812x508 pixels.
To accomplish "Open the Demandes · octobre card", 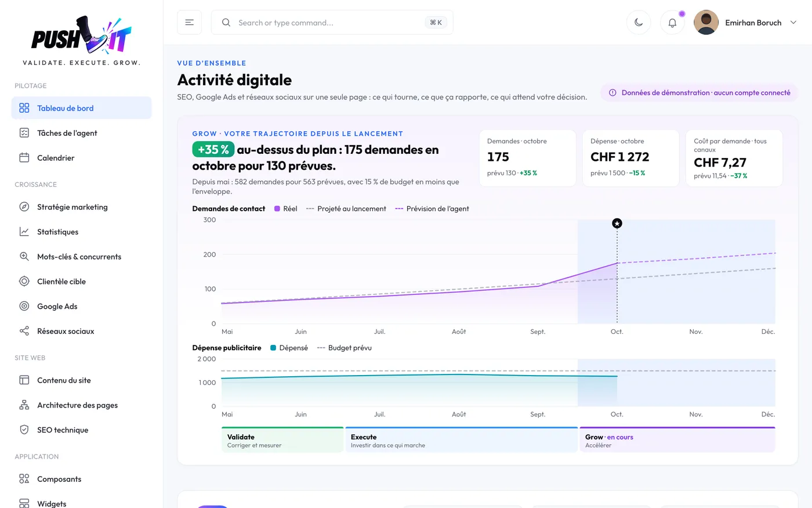I will click(528, 158).
